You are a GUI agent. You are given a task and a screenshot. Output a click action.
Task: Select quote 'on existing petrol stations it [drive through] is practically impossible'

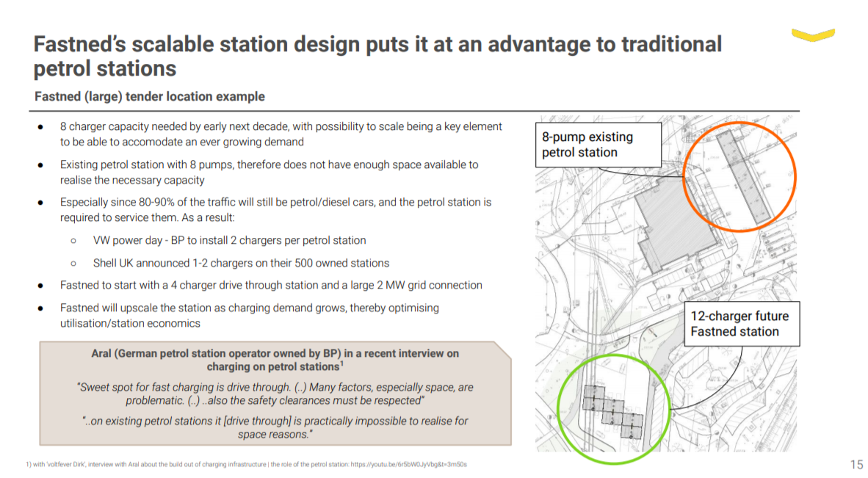point(275,427)
